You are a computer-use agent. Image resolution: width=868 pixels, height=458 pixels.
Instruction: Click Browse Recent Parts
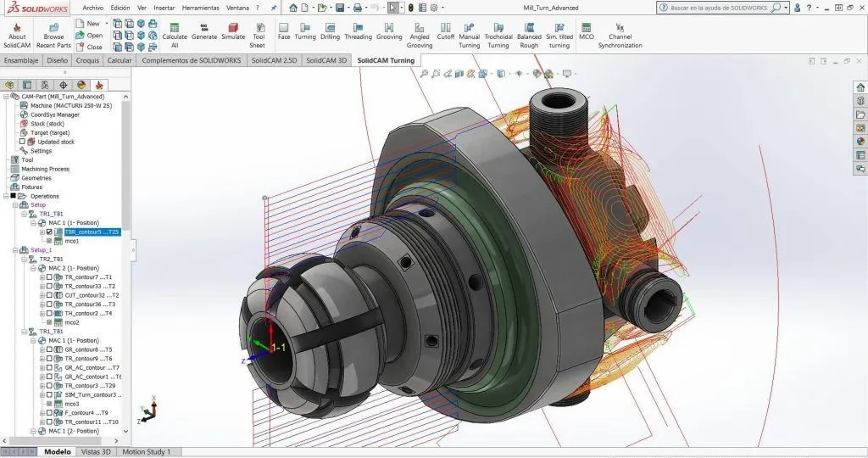[53, 36]
